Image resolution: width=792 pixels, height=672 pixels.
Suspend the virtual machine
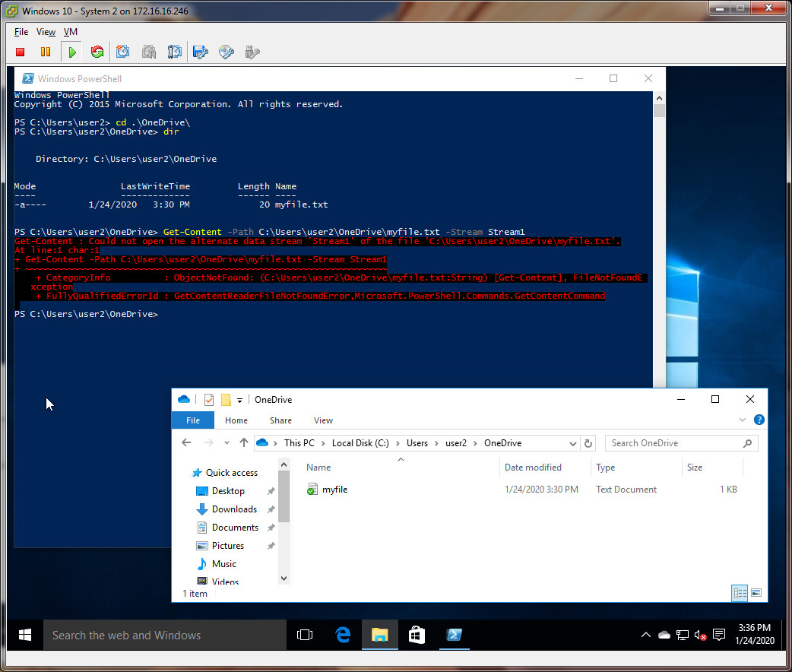tap(46, 51)
